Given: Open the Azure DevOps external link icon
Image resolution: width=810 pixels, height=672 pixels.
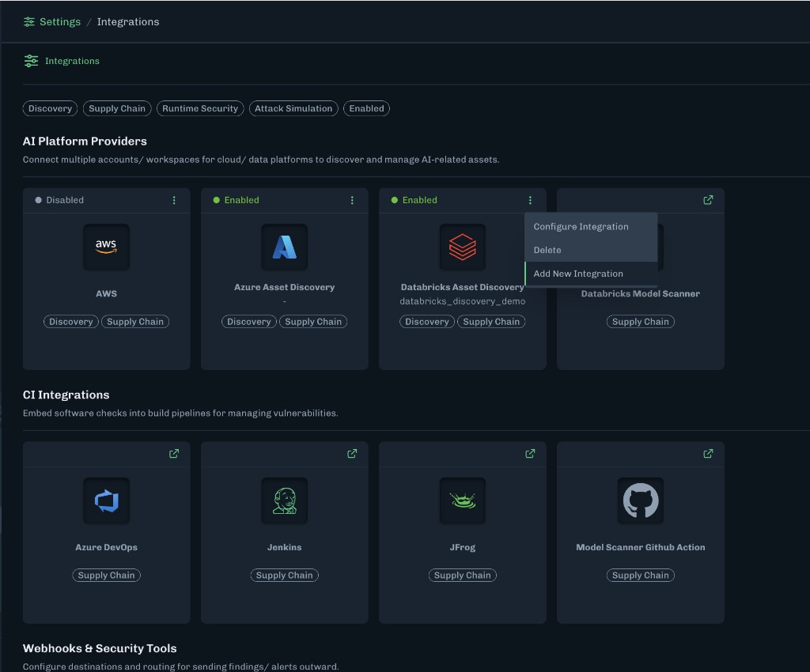Looking at the screenshot, I should pyautogui.click(x=174, y=454).
